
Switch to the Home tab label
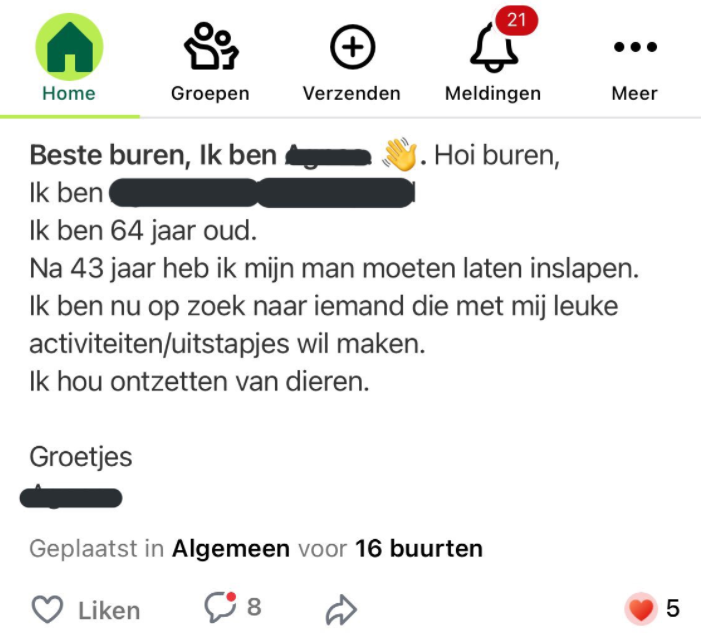[69, 94]
